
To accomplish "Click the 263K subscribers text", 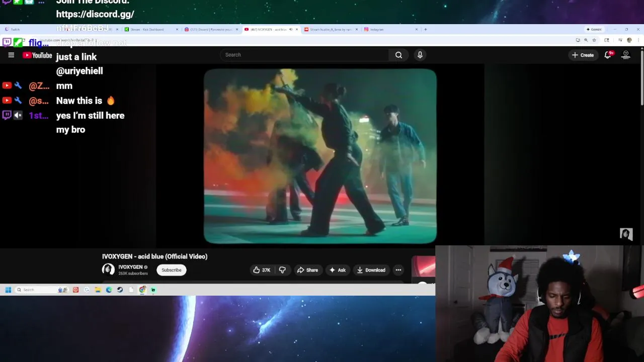I will click(133, 274).
